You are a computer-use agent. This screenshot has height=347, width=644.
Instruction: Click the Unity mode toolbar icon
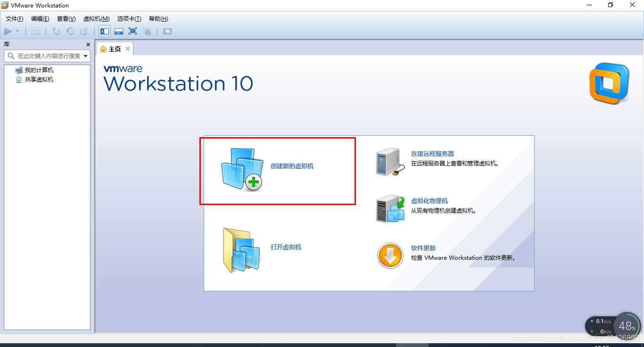click(x=147, y=31)
